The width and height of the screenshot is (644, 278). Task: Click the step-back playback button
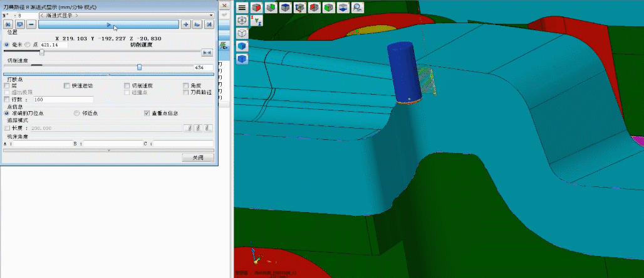click(x=19, y=24)
